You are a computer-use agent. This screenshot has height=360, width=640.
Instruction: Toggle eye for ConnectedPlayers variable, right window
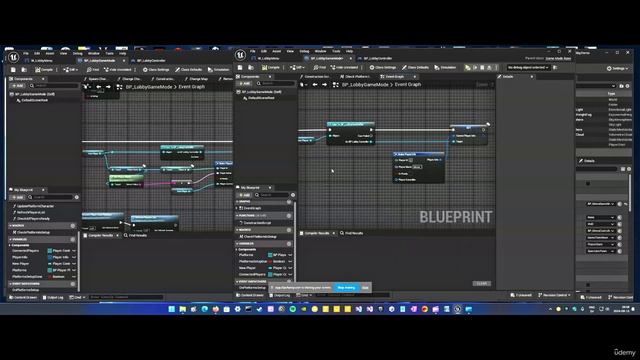pos(290,275)
